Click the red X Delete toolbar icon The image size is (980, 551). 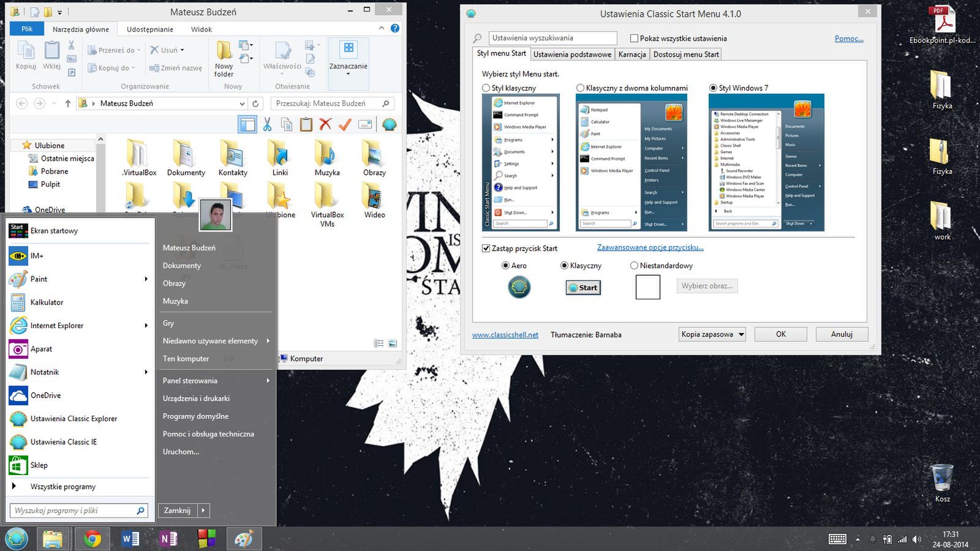pyautogui.click(x=325, y=125)
